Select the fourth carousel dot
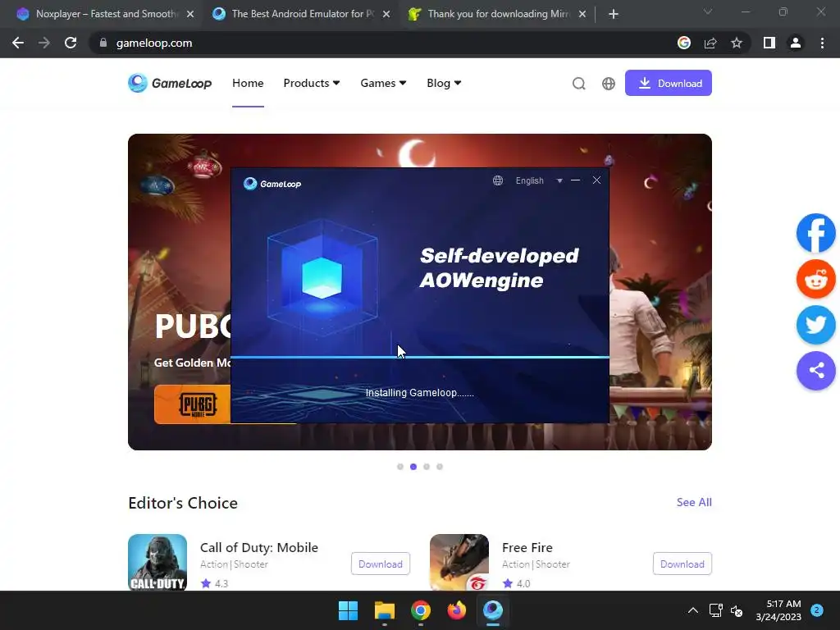 click(440, 467)
